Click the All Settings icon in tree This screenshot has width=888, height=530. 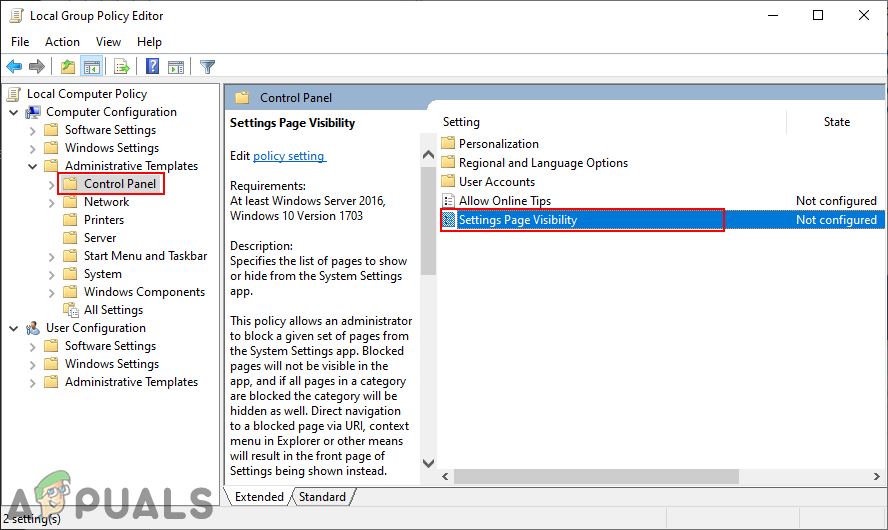tap(71, 310)
